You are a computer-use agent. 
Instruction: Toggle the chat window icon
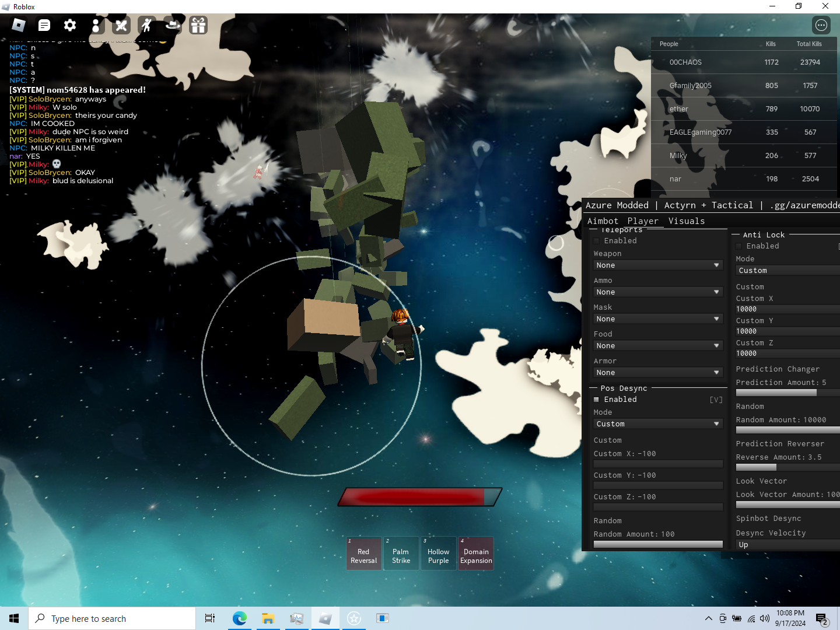point(44,25)
